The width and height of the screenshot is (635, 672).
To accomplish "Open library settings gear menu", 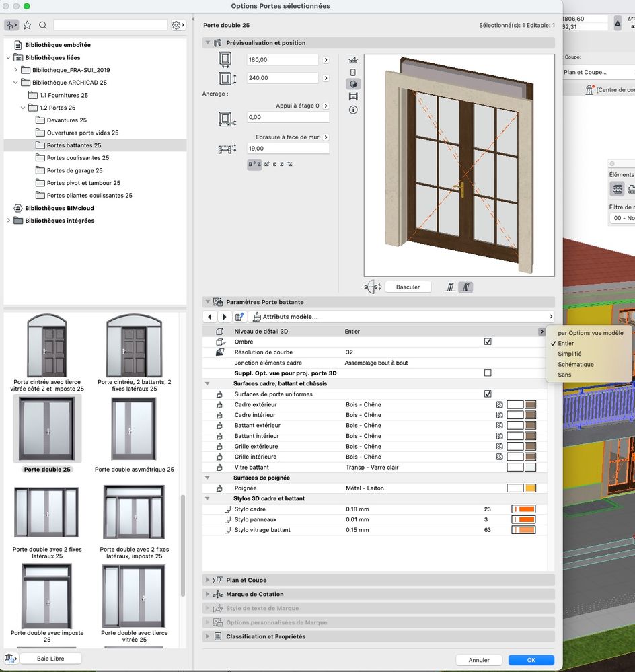I will pyautogui.click(x=177, y=25).
